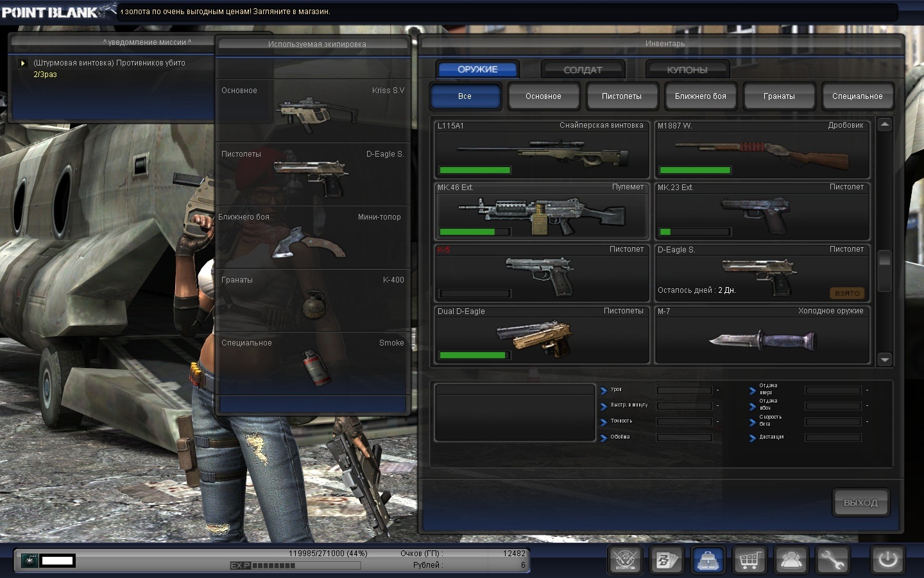This screenshot has width=924, height=578.
Task: Click the Мини-топор melee weapon slot
Action: coord(312,238)
